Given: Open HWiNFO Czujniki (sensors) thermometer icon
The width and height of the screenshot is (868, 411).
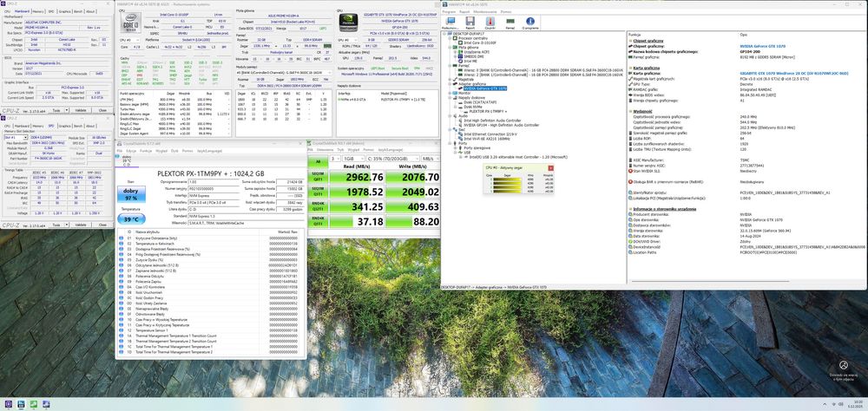Looking at the screenshot, I should click(x=490, y=22).
